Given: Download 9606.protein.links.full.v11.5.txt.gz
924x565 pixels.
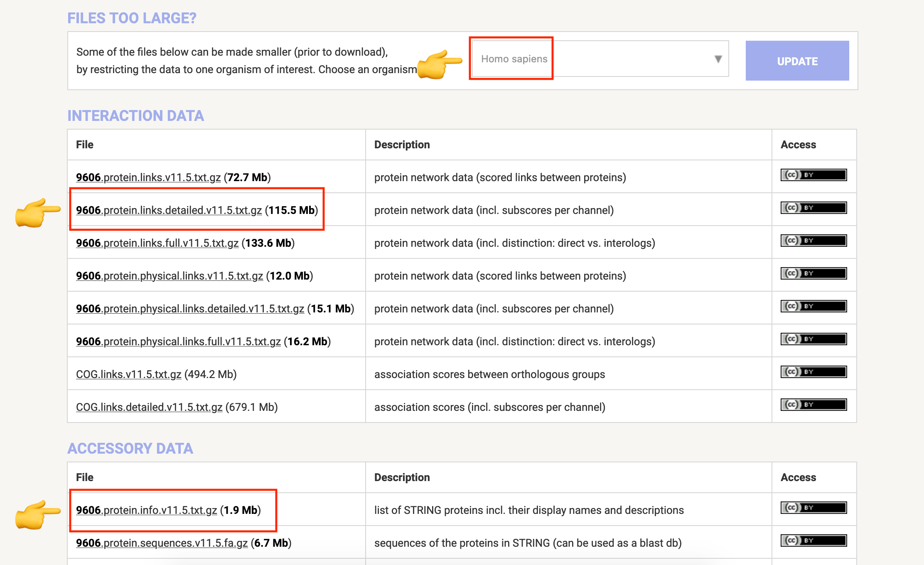Looking at the screenshot, I should tap(157, 243).
